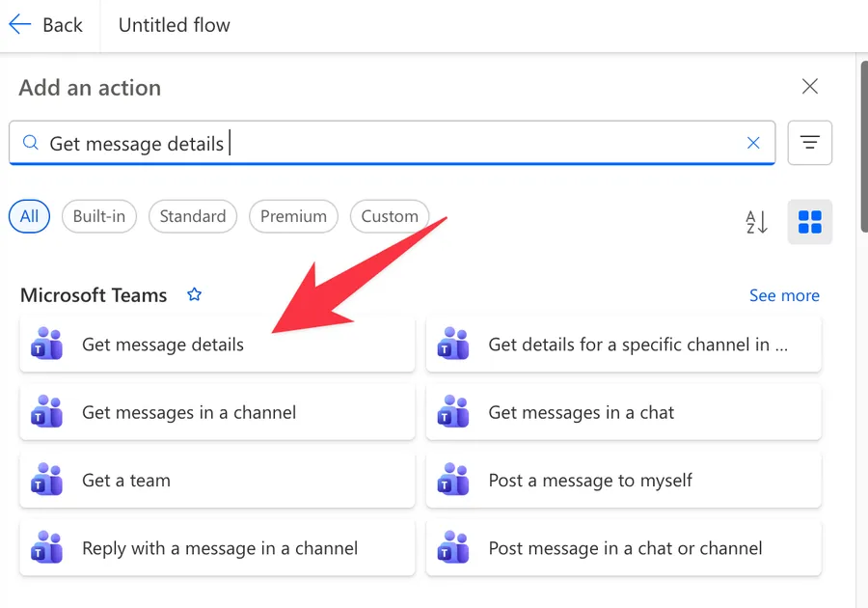Screen dimensions: 868x608
Task: Click the Microsoft Teams section heading
Action: [x=94, y=295]
